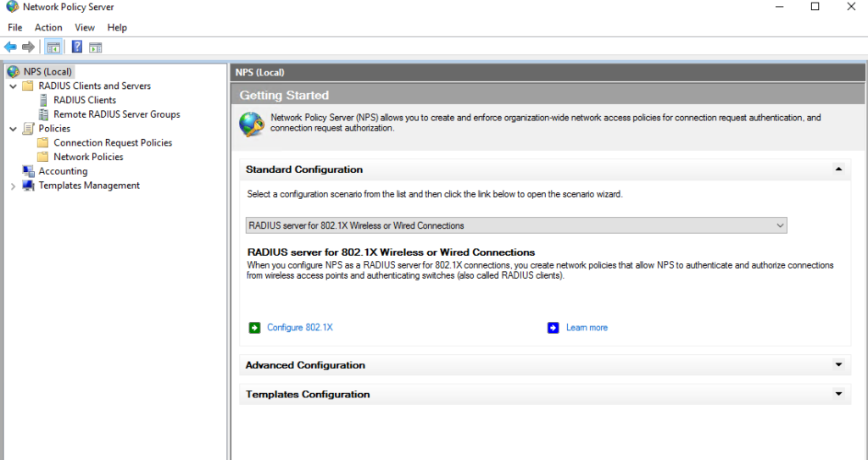Click the Templates Management icon

pos(28,186)
